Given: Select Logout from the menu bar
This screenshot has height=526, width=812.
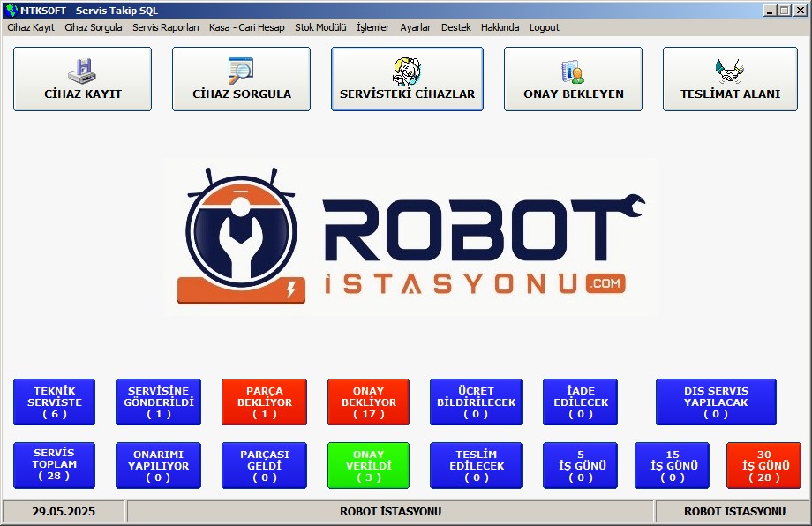Looking at the screenshot, I should click(x=544, y=27).
